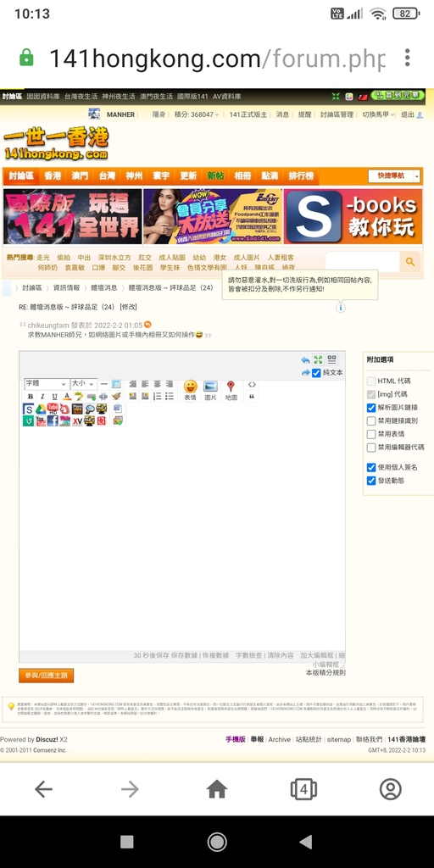Underline selected text in the editor
Screen dimensions: 434x868
point(54,397)
